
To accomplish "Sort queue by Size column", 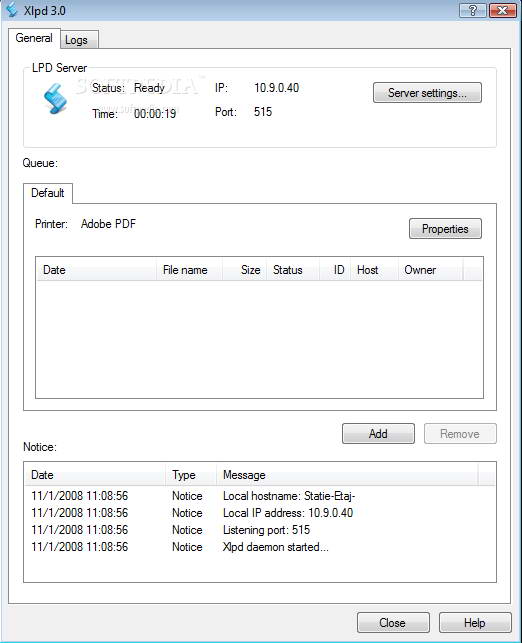I will (245, 270).
